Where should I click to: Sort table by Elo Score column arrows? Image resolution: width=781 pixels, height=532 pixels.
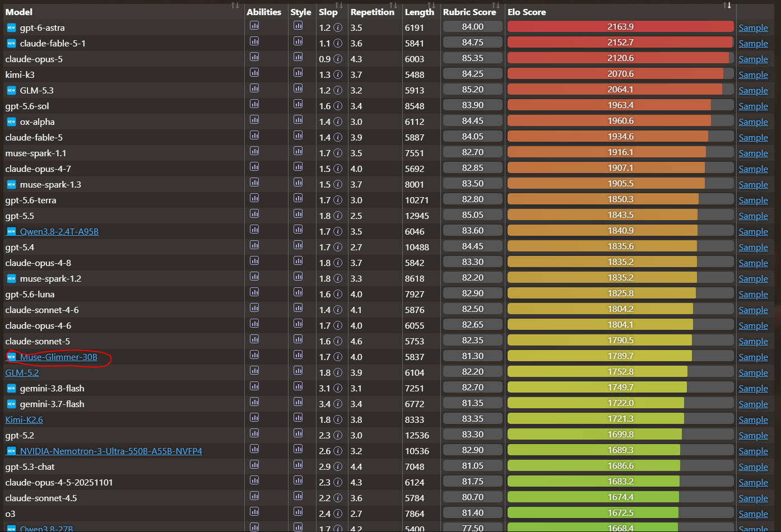(x=727, y=6)
